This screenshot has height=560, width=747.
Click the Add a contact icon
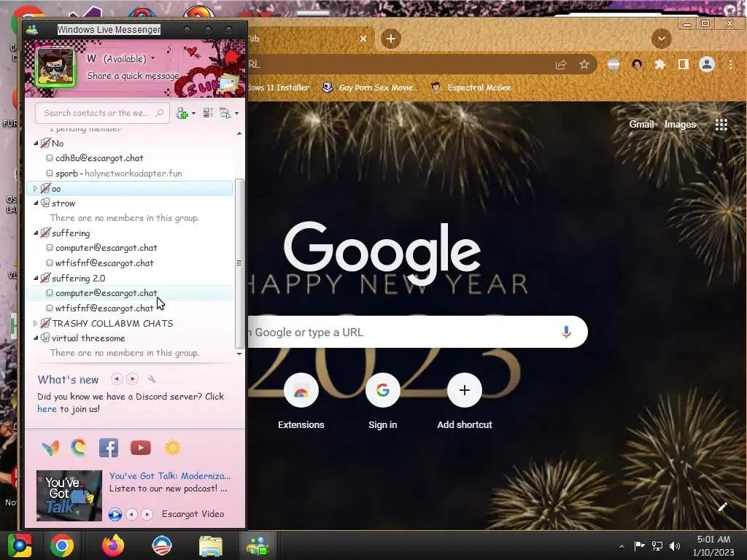click(x=182, y=113)
